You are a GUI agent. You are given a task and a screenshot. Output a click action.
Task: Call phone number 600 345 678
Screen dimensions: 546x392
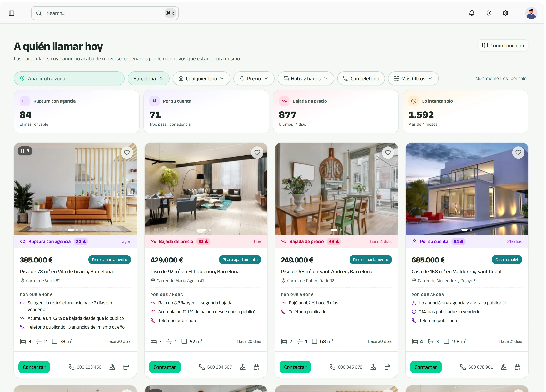tap(346, 367)
